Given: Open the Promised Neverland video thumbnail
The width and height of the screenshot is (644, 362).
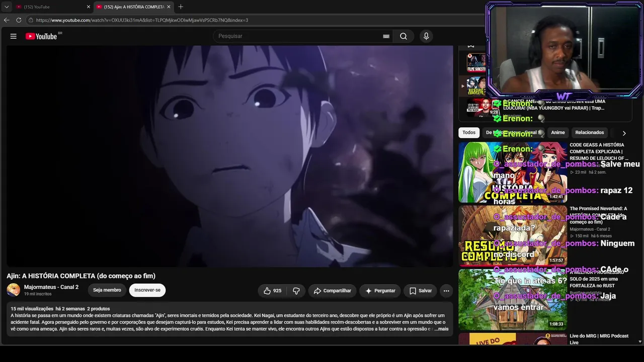Looking at the screenshot, I should click(x=513, y=235).
